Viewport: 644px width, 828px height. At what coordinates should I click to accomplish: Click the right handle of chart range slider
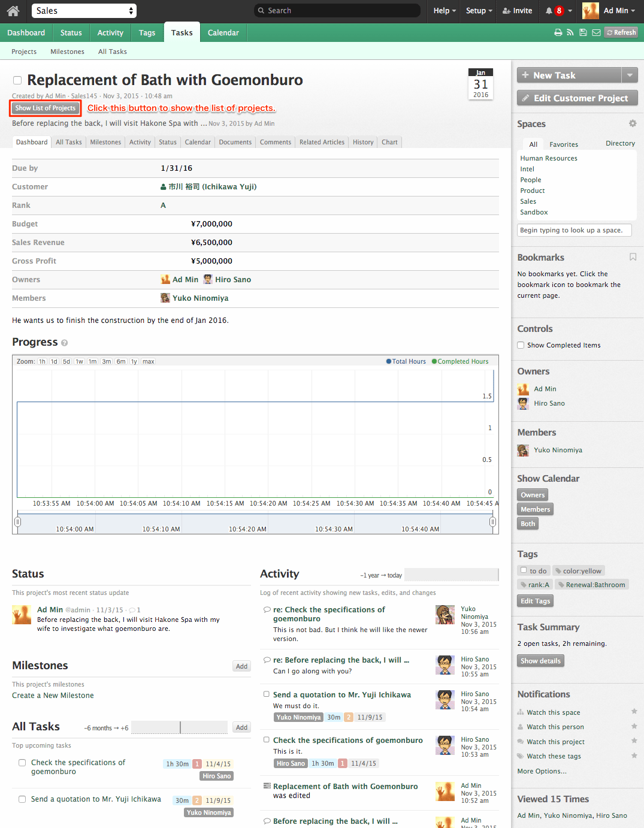tap(492, 522)
